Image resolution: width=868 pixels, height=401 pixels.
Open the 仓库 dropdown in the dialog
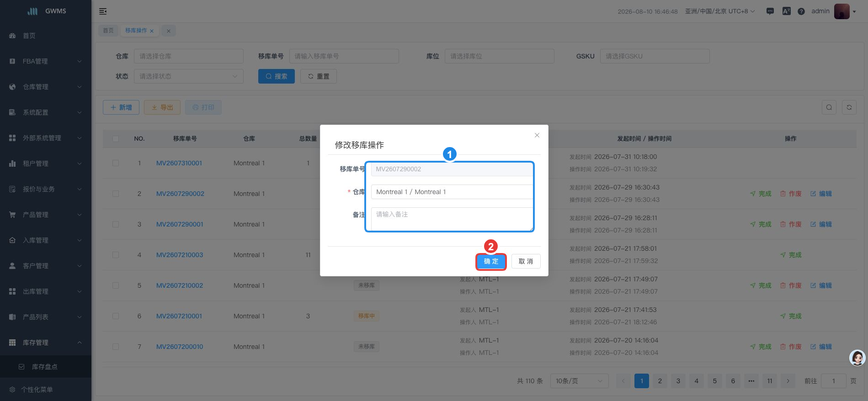click(452, 192)
